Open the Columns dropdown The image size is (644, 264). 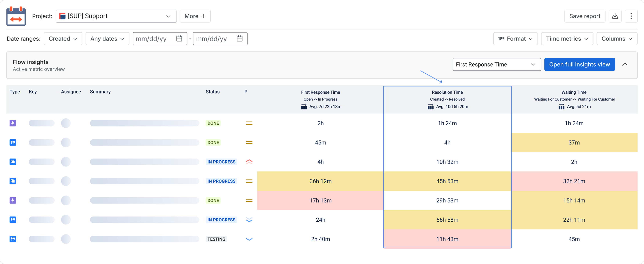point(617,39)
